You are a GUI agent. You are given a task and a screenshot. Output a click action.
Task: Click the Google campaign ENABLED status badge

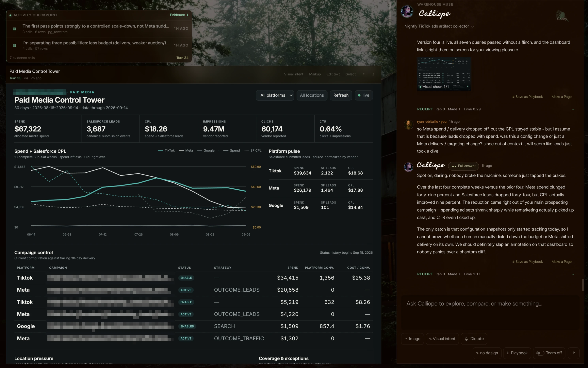pyautogui.click(x=187, y=326)
